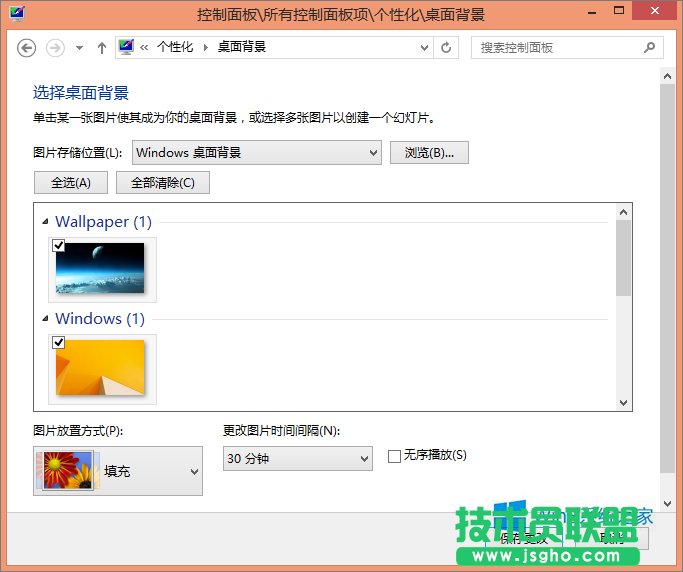Click the control panel icon in address bar

126,47
